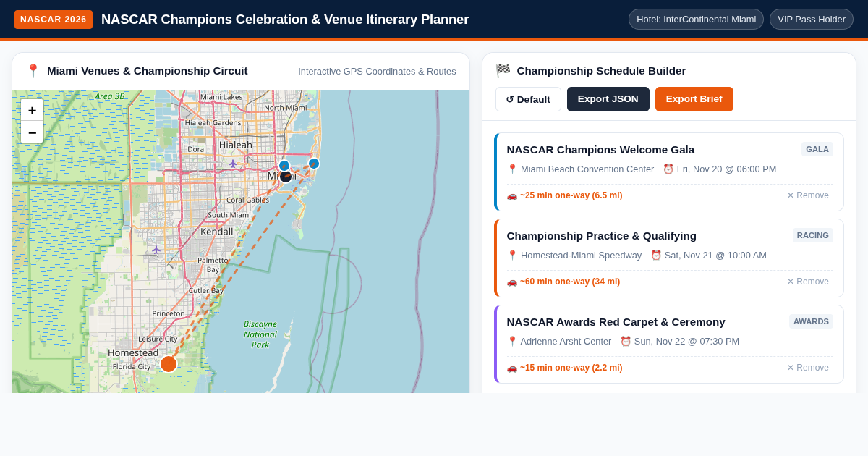This screenshot has height=456, width=868.
Task: Click the Championship Schedule Builder heading
Action: 601,71
